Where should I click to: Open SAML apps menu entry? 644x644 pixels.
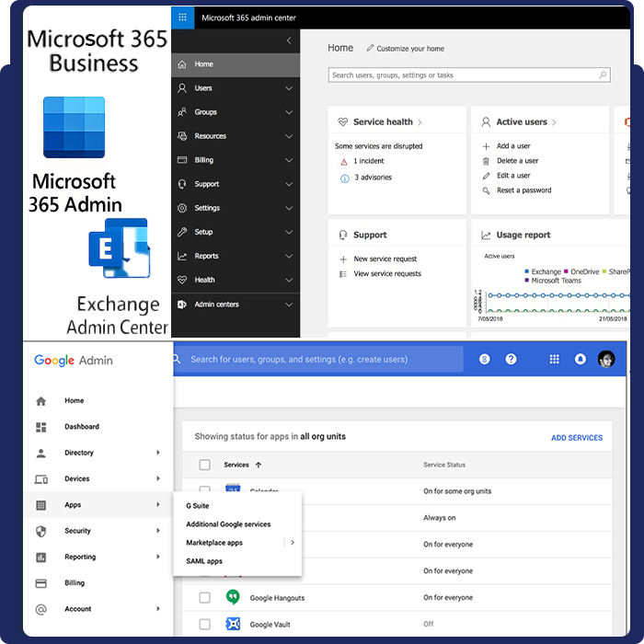[204, 561]
